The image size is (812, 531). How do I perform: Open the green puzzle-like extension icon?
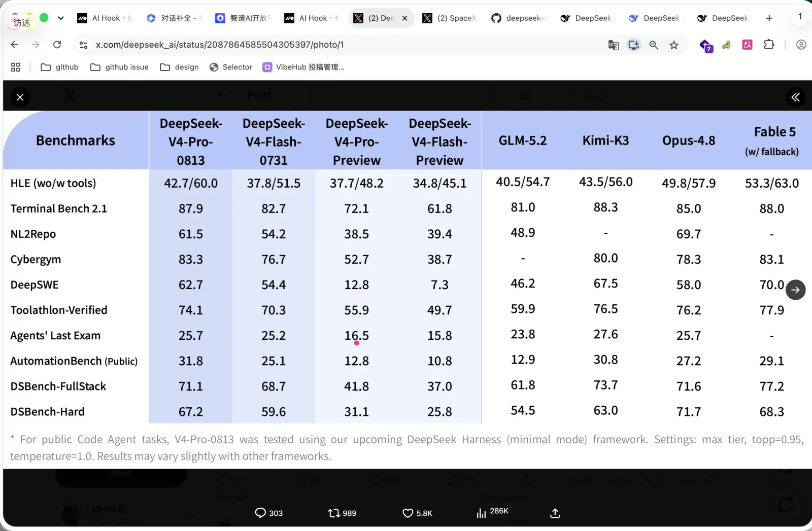[726, 45]
